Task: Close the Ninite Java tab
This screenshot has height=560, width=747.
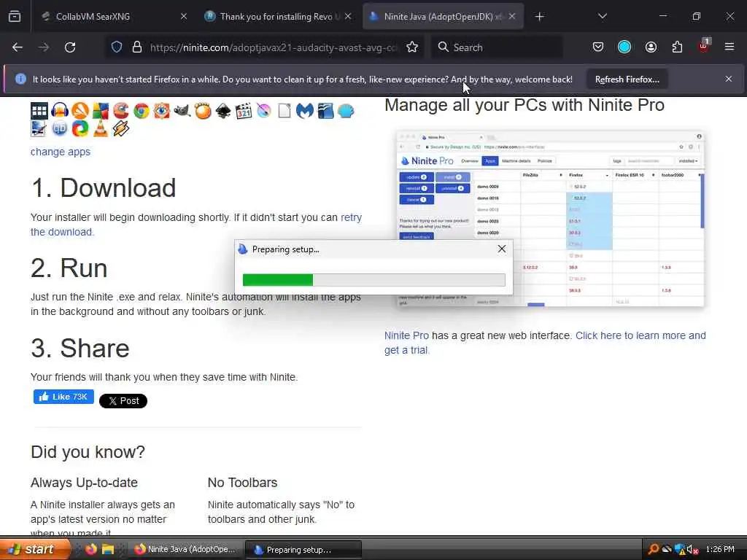Action: tap(512, 16)
